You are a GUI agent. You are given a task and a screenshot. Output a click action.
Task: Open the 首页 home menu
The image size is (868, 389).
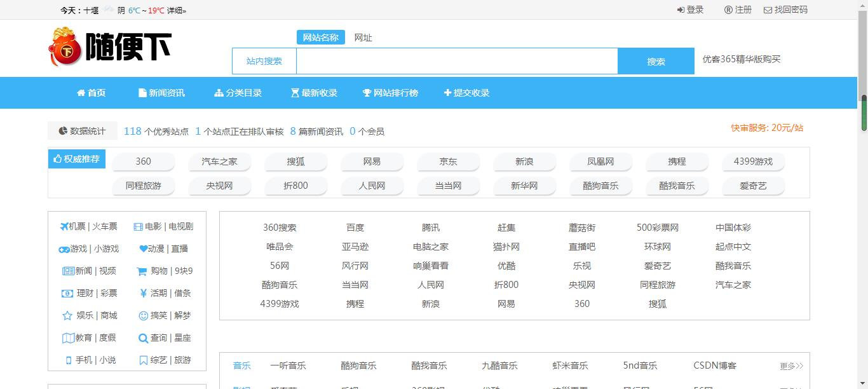point(92,93)
